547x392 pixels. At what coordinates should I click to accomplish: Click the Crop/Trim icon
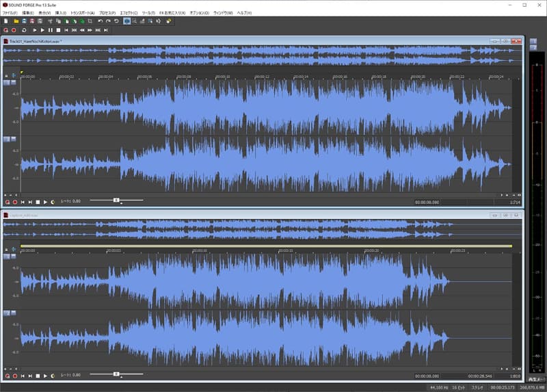point(90,21)
